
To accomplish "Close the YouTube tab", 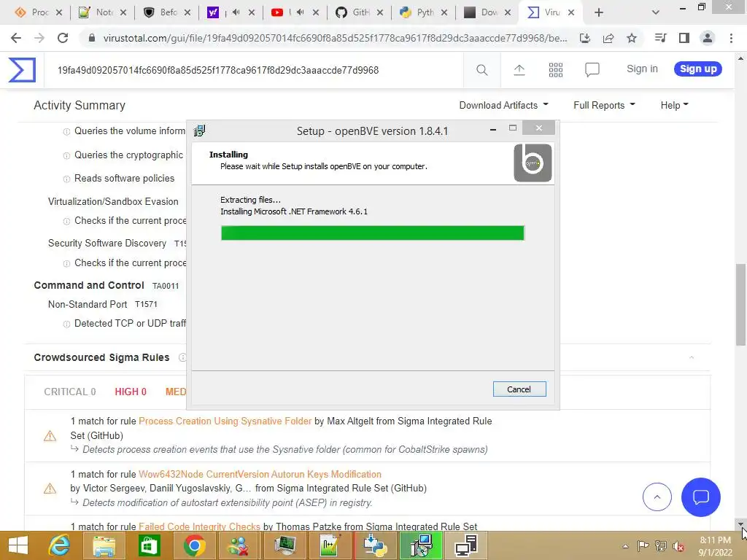I will 316,12.
